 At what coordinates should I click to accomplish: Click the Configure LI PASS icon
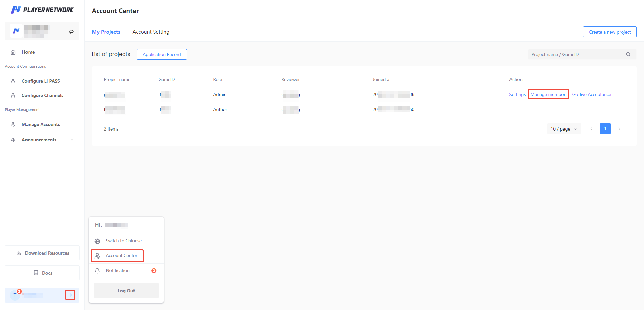(x=13, y=81)
